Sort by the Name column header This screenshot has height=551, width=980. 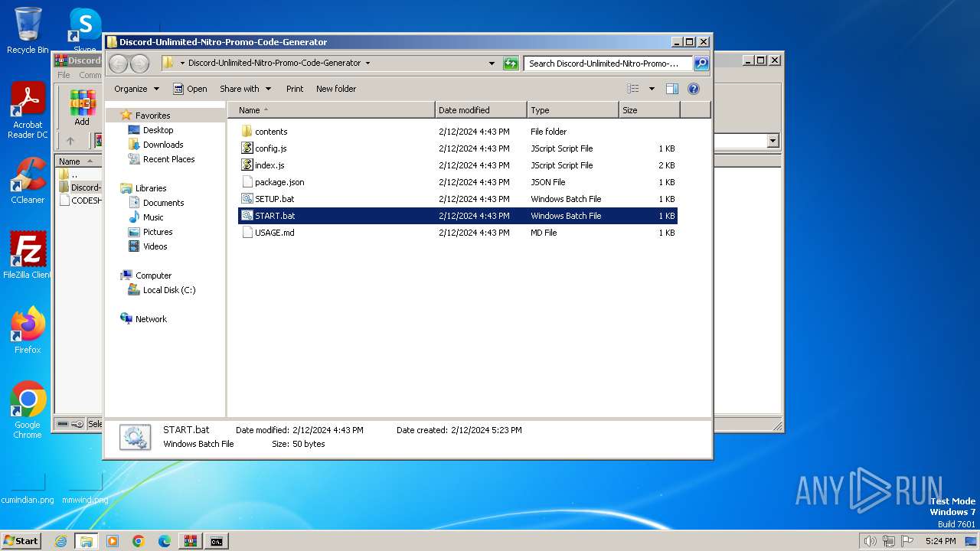[x=331, y=110]
